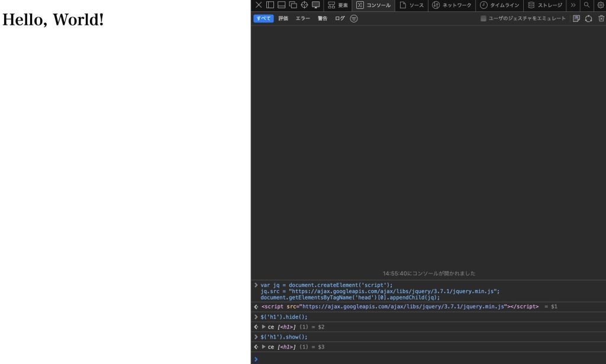Screen dimensions: 606x364
Task: Switch to the ストレージ (Storage) tab
Action: (x=545, y=5)
